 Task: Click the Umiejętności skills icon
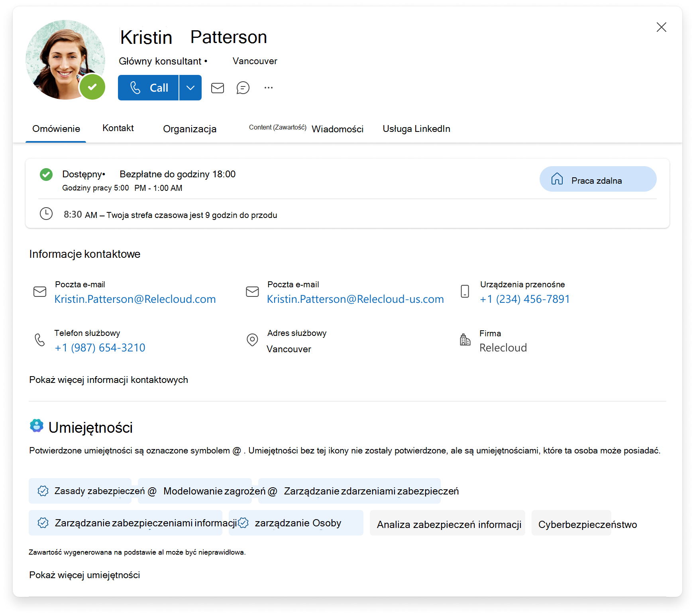[x=37, y=426]
